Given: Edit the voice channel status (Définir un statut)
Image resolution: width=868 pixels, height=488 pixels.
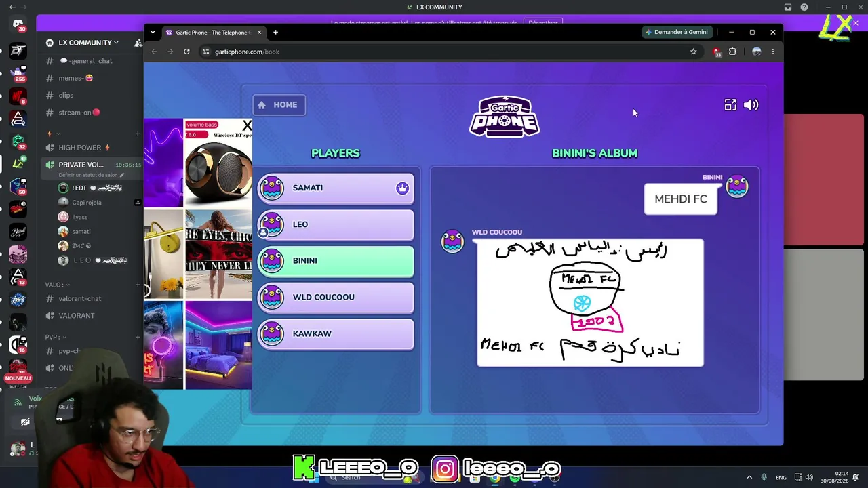Looking at the screenshot, I should [x=92, y=175].
